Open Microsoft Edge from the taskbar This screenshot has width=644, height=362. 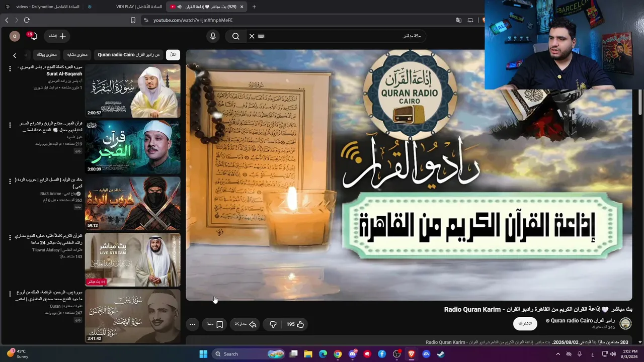[323, 354]
